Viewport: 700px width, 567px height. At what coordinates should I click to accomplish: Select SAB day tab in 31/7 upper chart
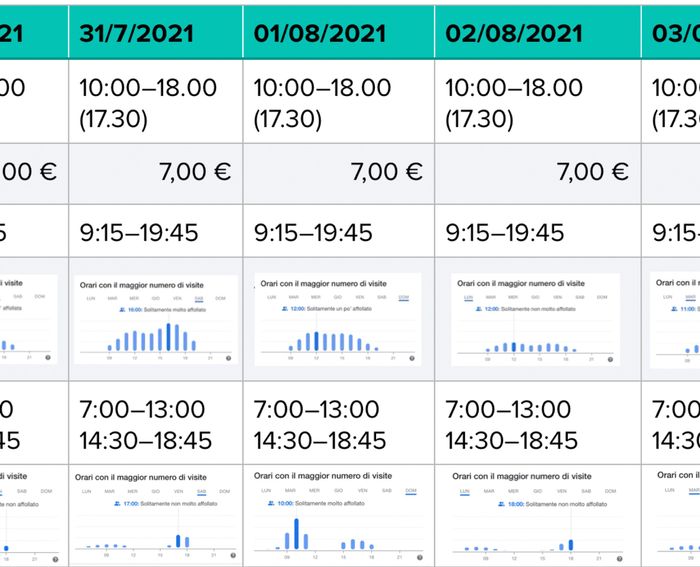(200, 297)
